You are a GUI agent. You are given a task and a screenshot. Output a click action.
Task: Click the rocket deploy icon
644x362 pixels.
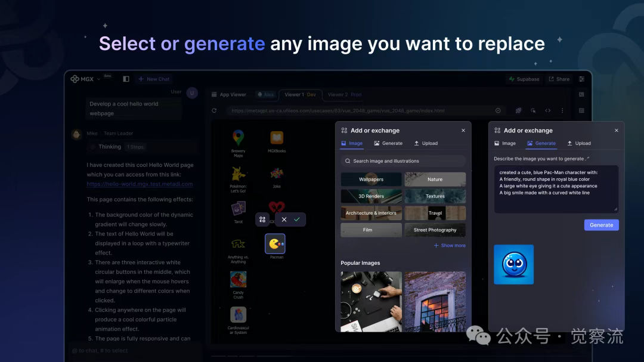tap(518, 110)
